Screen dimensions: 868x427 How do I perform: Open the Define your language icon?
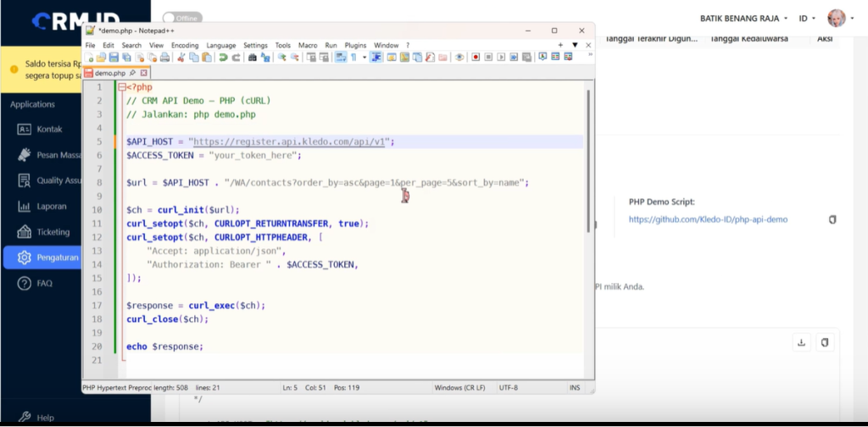tap(392, 57)
